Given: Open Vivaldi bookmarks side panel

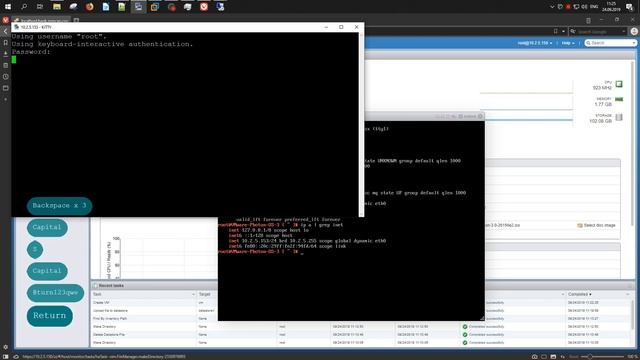Looking at the screenshot, I should click(x=5, y=42).
